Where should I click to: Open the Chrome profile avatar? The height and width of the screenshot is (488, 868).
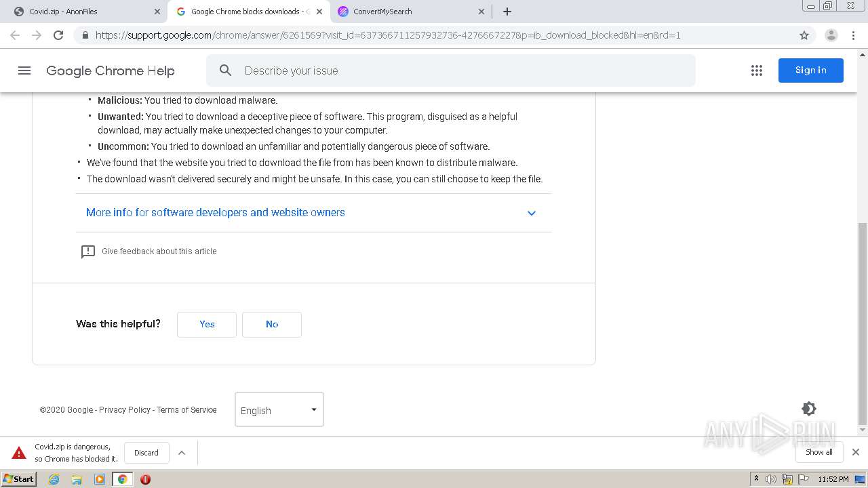click(831, 35)
